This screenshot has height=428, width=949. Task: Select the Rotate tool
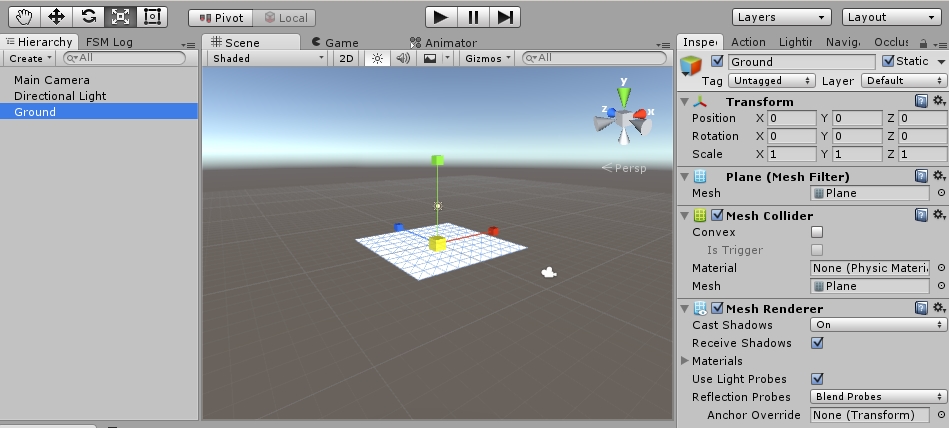tap(88, 17)
